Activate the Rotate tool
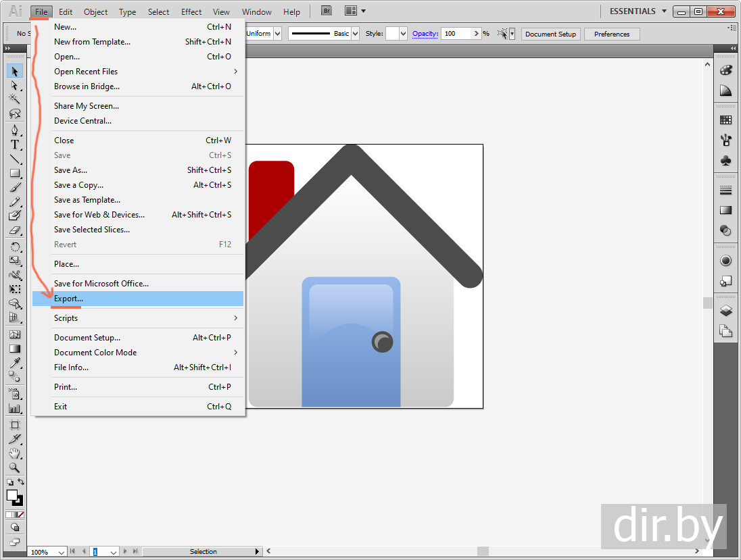 15,247
